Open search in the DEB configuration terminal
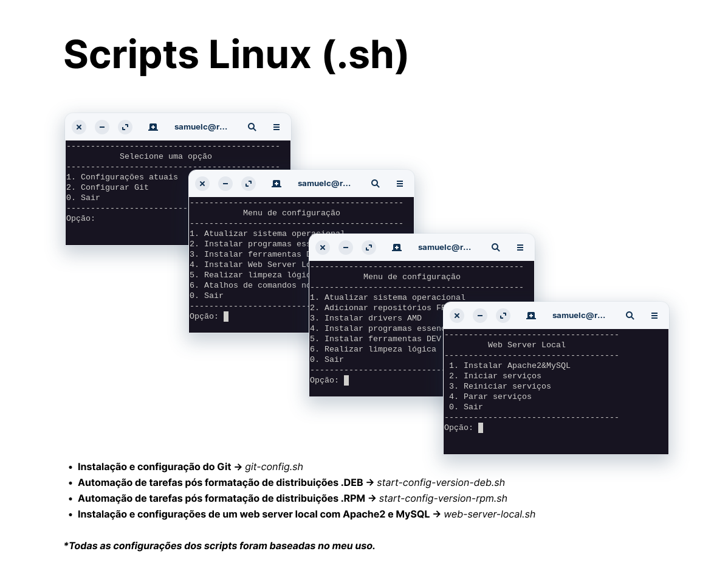The height and width of the screenshot is (582, 728). [375, 183]
